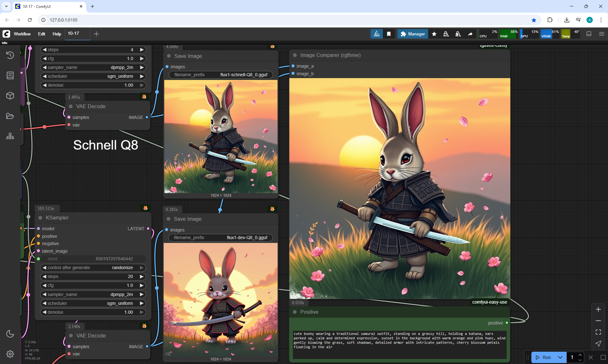
Task: Next sampler_name option on lower KSampler
Action: coord(142,294)
